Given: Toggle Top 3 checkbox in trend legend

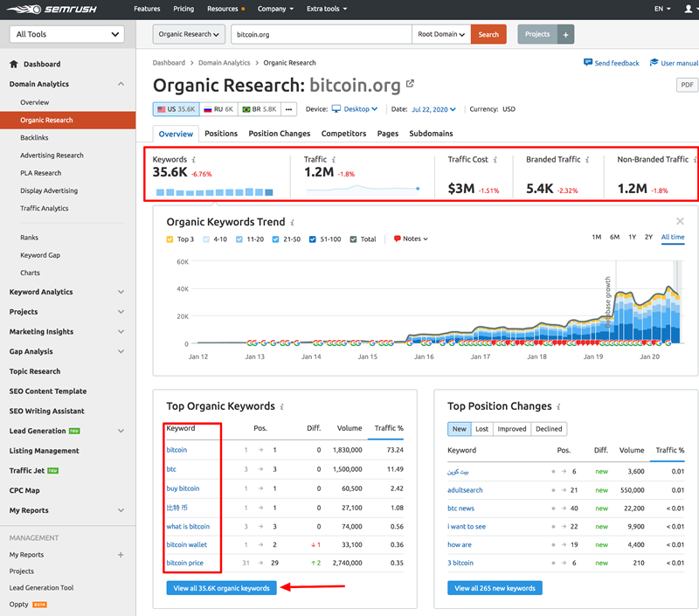Looking at the screenshot, I should (170, 239).
